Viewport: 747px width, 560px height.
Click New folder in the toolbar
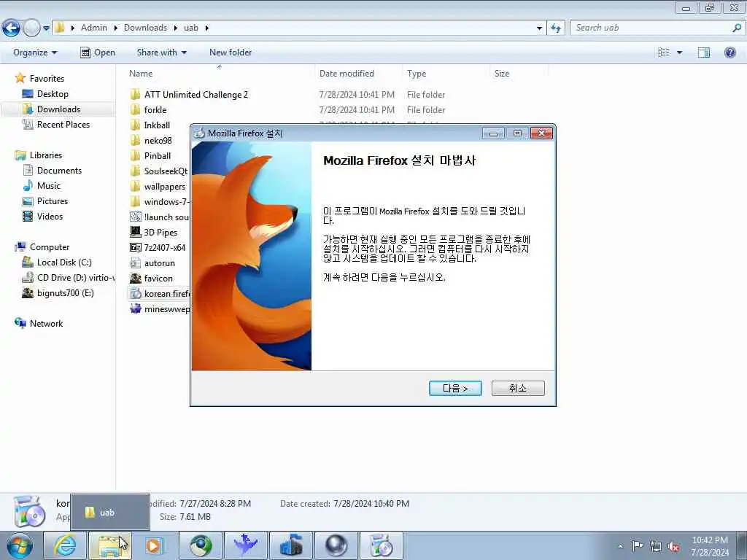tap(231, 52)
